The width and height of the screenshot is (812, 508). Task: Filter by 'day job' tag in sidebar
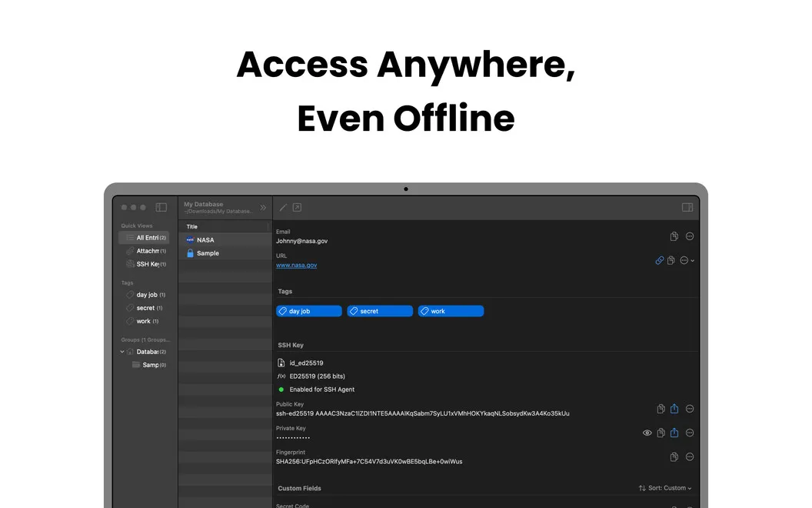[x=144, y=295]
